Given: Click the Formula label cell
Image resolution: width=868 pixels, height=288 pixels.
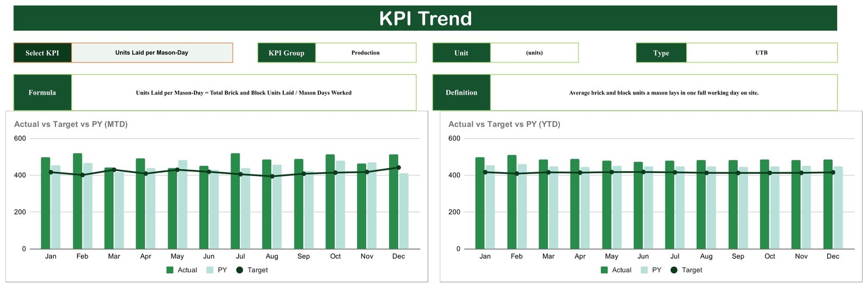Looking at the screenshot, I should click(x=42, y=92).
